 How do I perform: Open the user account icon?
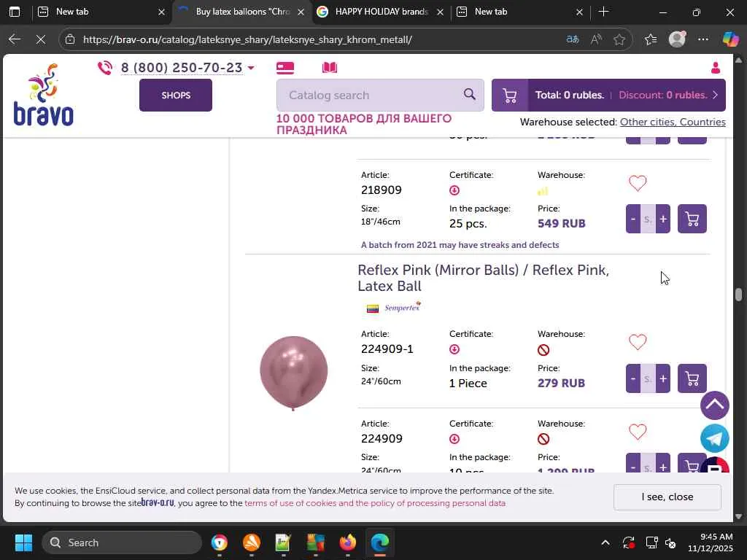pyautogui.click(x=715, y=68)
